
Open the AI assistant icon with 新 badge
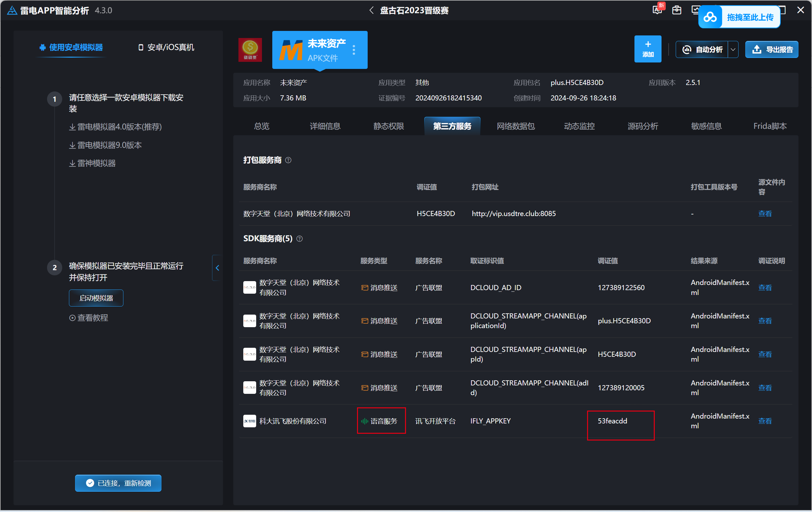point(657,10)
